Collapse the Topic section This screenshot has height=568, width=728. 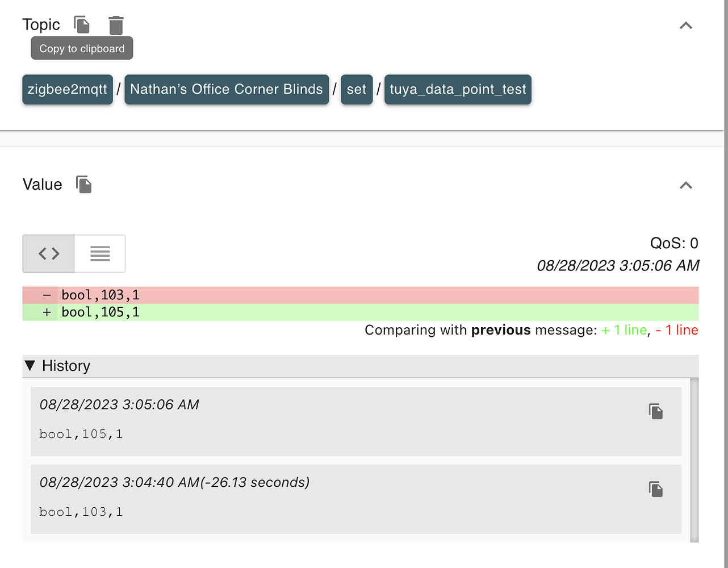click(x=686, y=26)
